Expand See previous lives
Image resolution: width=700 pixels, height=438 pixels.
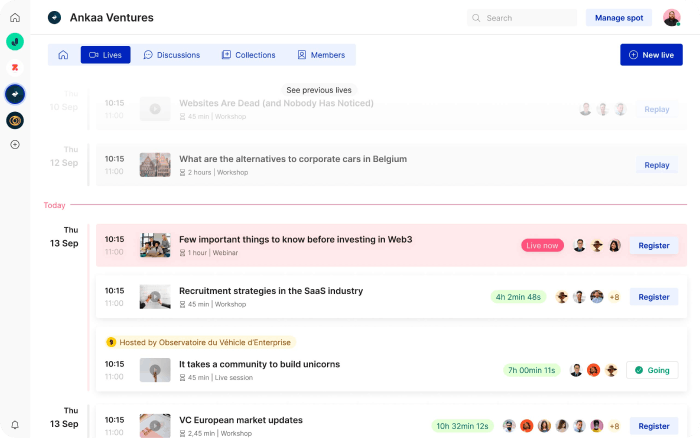pyautogui.click(x=319, y=90)
